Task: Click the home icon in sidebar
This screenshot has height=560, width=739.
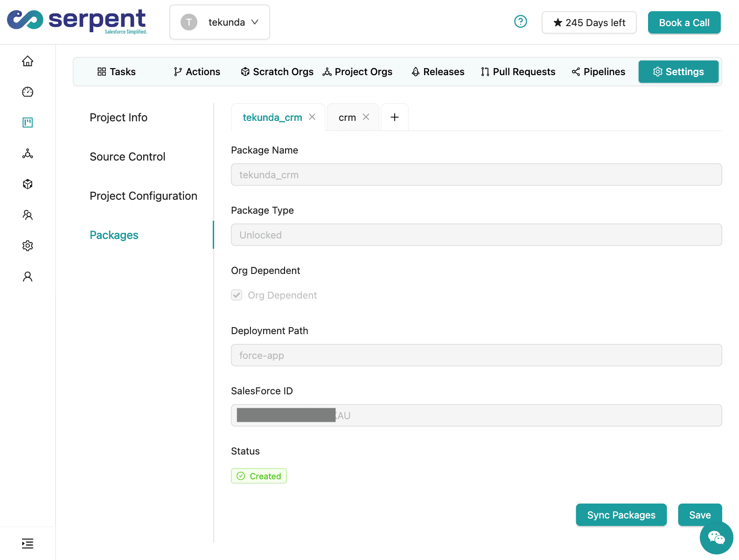Action: point(28,61)
